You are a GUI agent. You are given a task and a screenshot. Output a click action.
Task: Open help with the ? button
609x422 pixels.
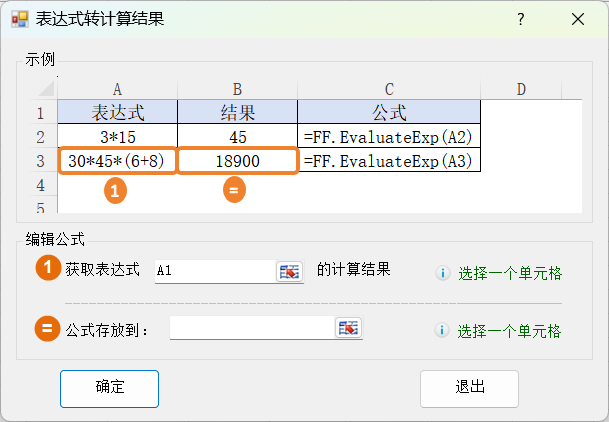[520, 19]
